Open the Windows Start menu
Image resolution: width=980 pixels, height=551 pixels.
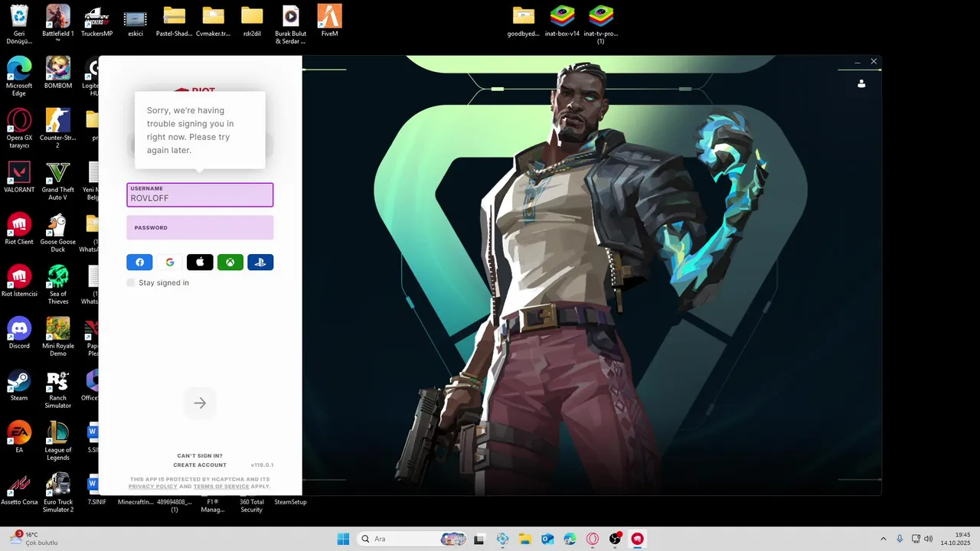pyautogui.click(x=343, y=539)
